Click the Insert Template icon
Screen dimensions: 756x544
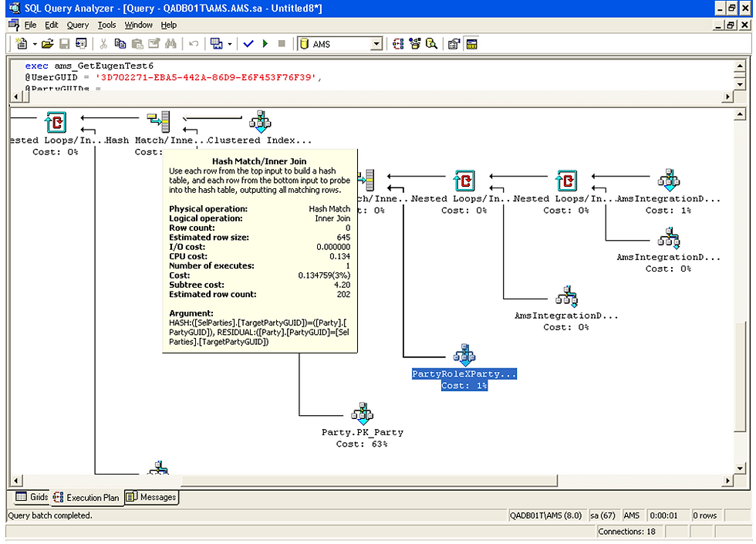coord(81,44)
